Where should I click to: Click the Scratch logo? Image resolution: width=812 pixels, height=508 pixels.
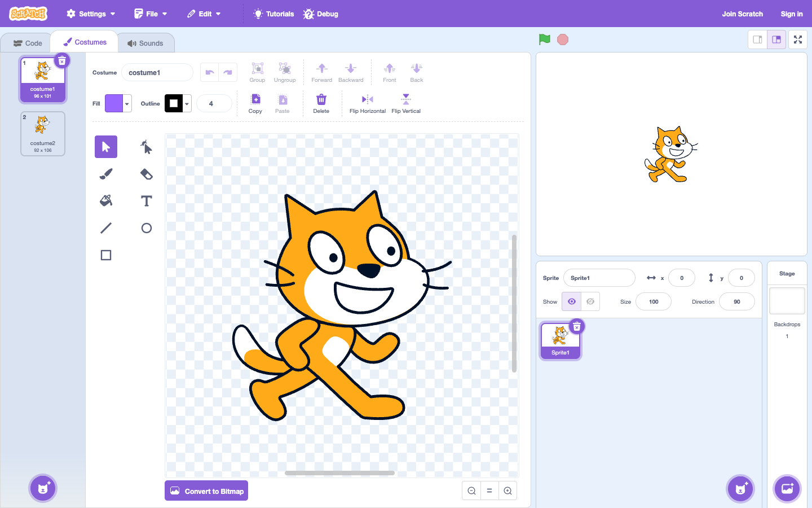pyautogui.click(x=28, y=14)
